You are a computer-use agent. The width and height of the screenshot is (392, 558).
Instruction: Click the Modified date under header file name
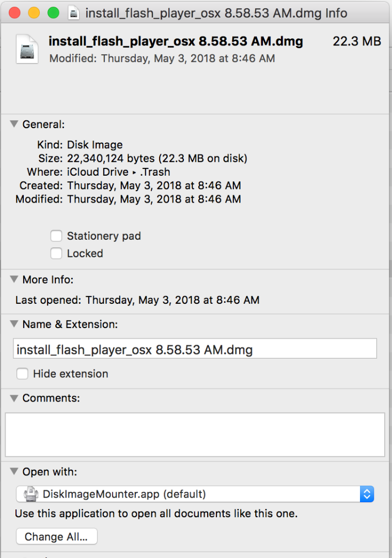click(x=162, y=58)
